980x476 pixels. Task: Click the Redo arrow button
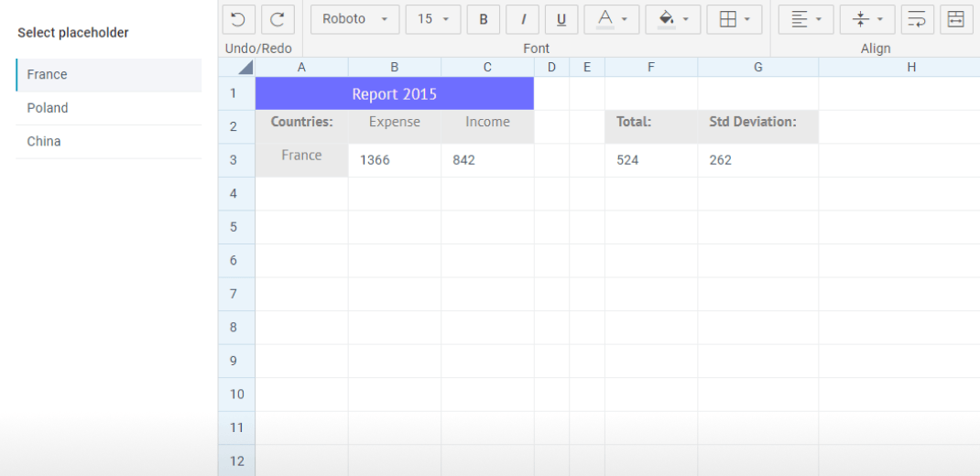coord(278,19)
